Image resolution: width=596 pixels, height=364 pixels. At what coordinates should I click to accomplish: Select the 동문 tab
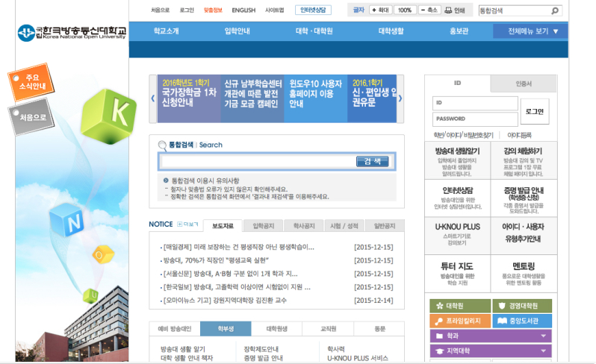[x=379, y=329]
